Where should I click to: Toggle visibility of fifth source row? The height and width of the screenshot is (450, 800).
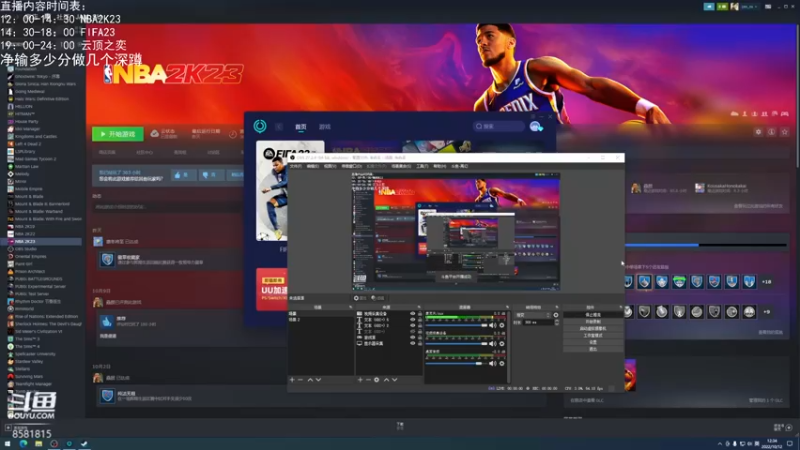[413, 338]
